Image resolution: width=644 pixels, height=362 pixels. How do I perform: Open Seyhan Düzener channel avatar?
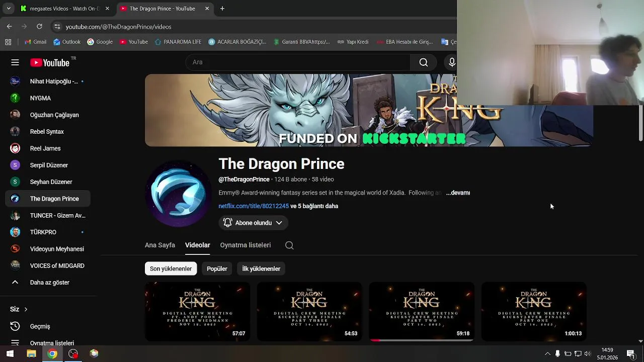15,182
